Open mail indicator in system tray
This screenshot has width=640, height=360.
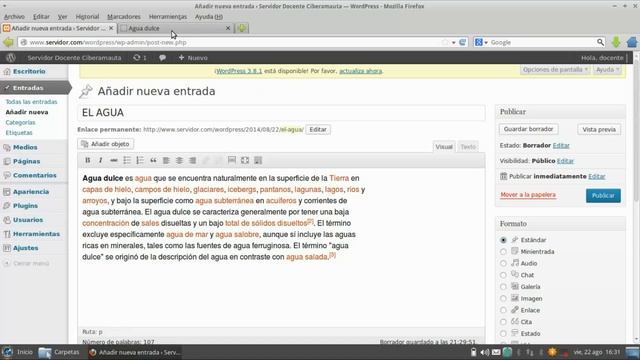point(496,352)
